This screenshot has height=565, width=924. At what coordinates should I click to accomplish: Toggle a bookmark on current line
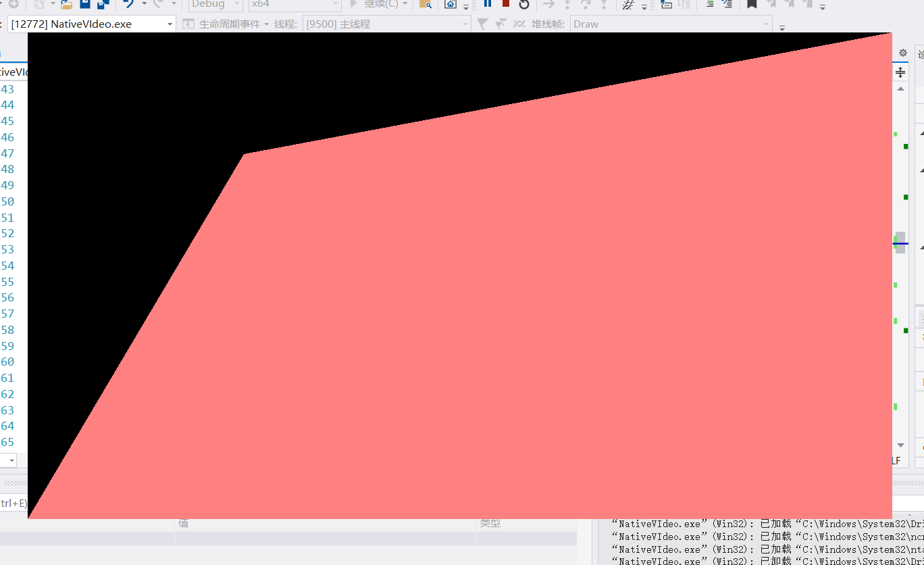pos(752,4)
